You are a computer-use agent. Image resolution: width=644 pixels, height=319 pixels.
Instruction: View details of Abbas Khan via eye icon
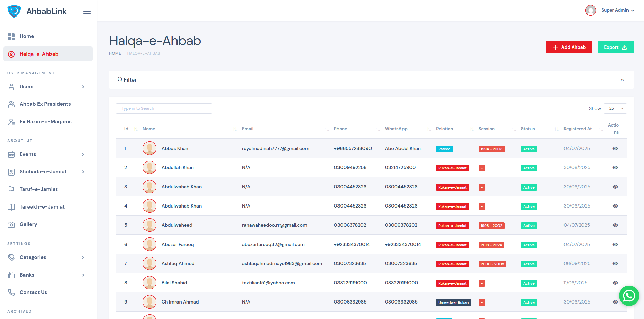pyautogui.click(x=615, y=149)
